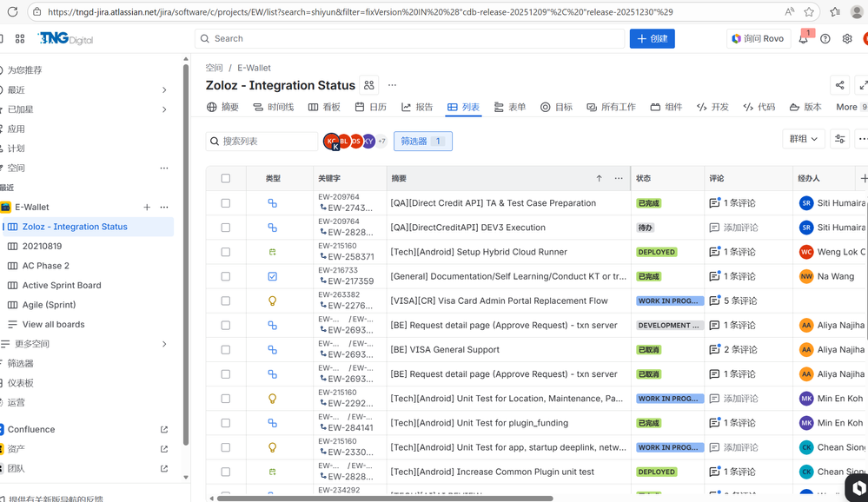The image size is (868, 502).
Task: Open DEVELOPMENT status for first Request detail page row
Action: pos(669,326)
